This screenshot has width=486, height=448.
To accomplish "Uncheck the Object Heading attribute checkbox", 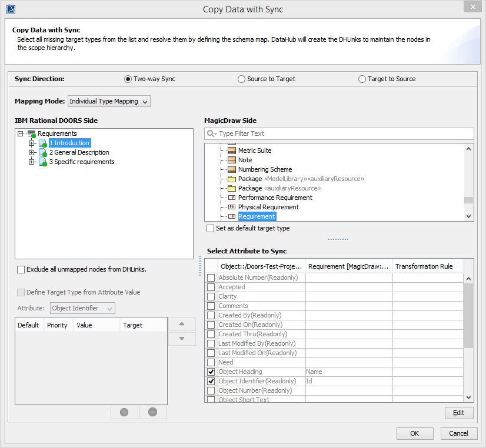I will pyautogui.click(x=211, y=372).
